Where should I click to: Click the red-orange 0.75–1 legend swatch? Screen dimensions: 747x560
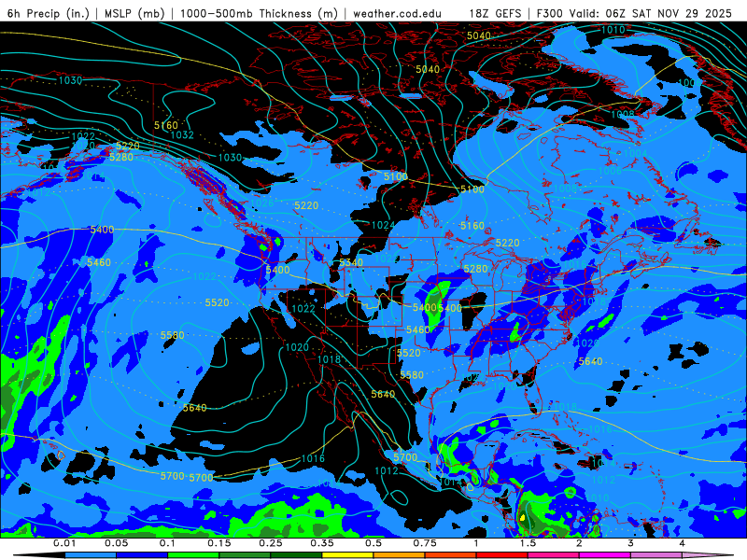click(x=451, y=555)
